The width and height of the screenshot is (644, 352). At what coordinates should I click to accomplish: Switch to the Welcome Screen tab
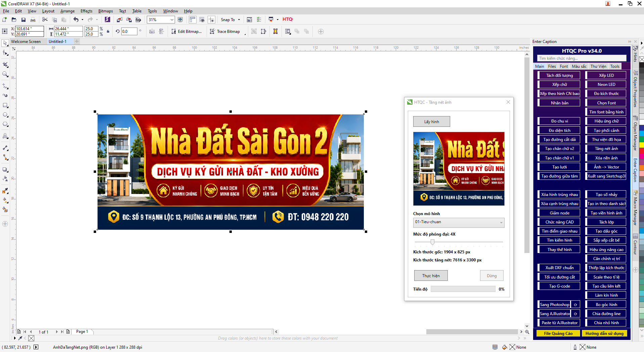(26, 42)
